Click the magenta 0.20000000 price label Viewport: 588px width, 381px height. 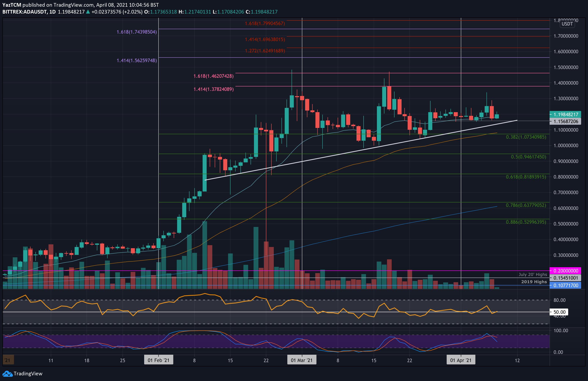pos(565,271)
